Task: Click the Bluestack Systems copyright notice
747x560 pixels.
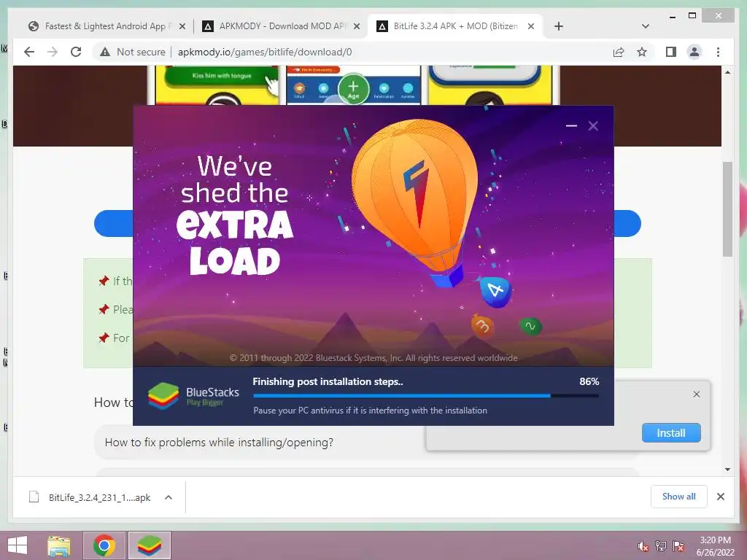Action: (x=373, y=357)
